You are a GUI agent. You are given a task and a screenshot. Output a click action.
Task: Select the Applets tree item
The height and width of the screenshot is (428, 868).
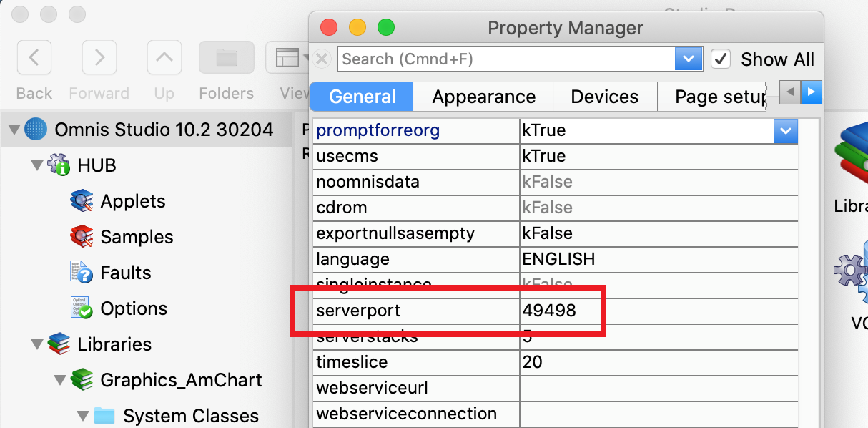click(133, 201)
